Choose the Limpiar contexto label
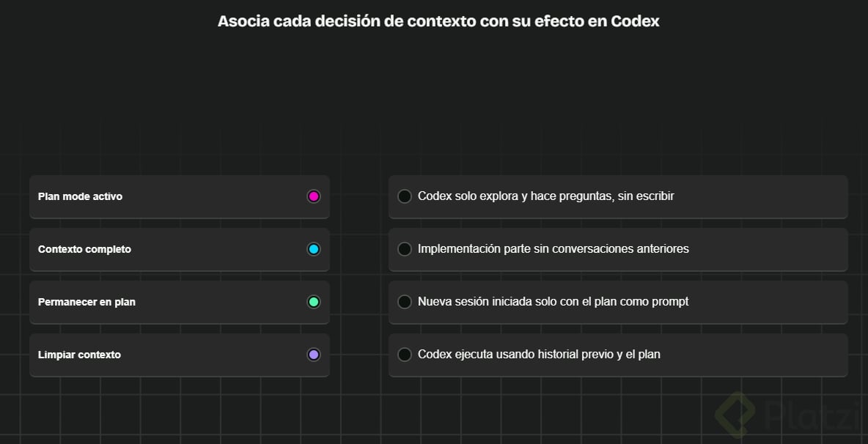 pos(79,355)
